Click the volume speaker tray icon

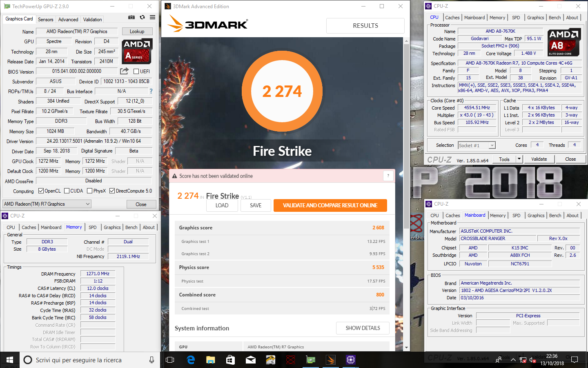click(533, 360)
